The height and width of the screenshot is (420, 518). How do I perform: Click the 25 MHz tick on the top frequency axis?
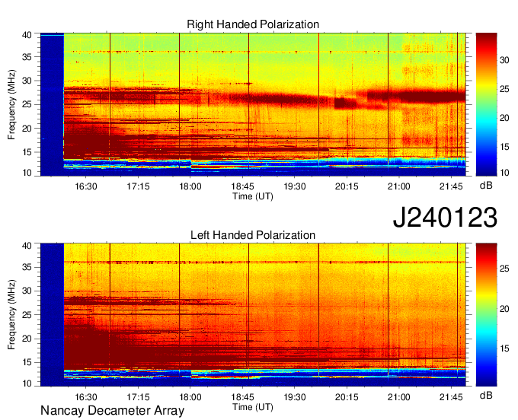27,104
